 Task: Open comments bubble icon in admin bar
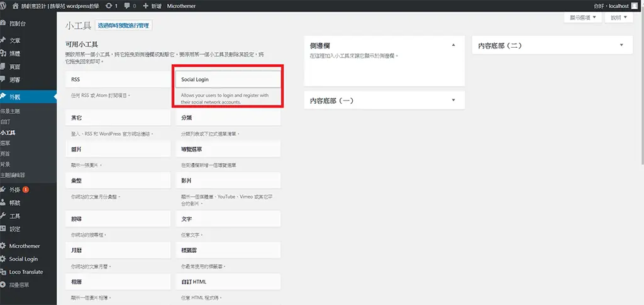click(127, 6)
